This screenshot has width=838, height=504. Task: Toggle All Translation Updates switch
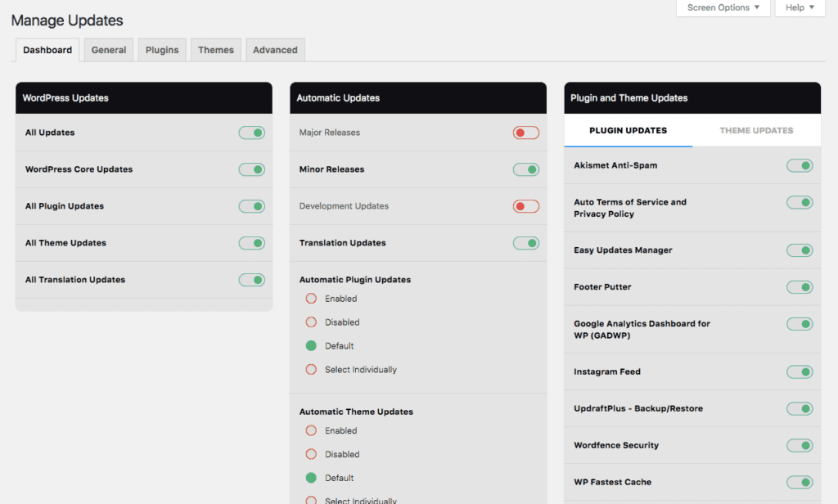252,280
